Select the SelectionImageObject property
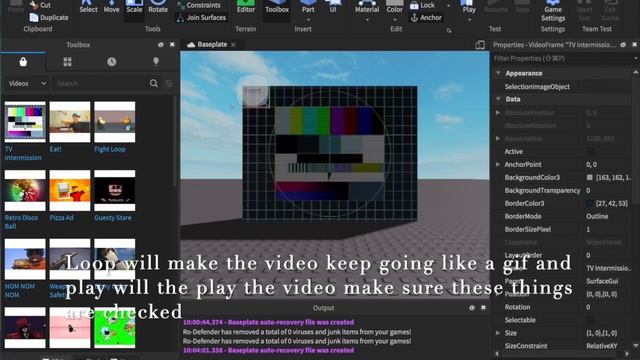 [x=537, y=87]
